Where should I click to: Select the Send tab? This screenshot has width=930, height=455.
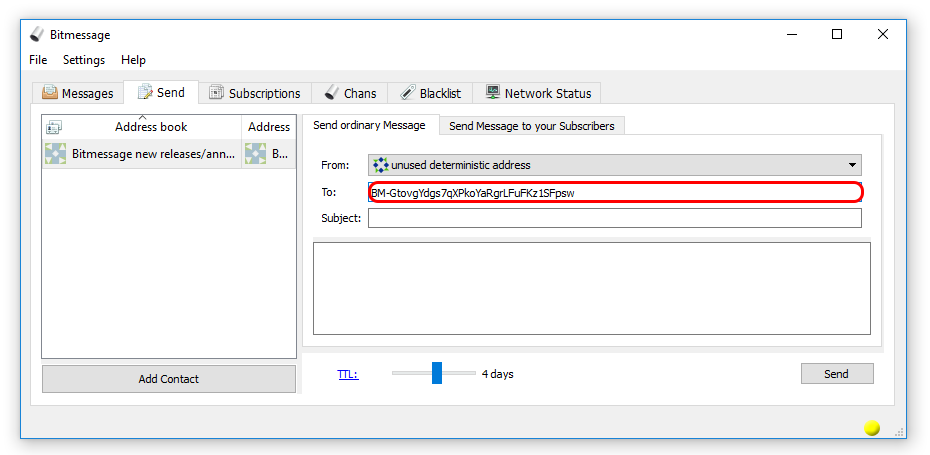[x=161, y=93]
